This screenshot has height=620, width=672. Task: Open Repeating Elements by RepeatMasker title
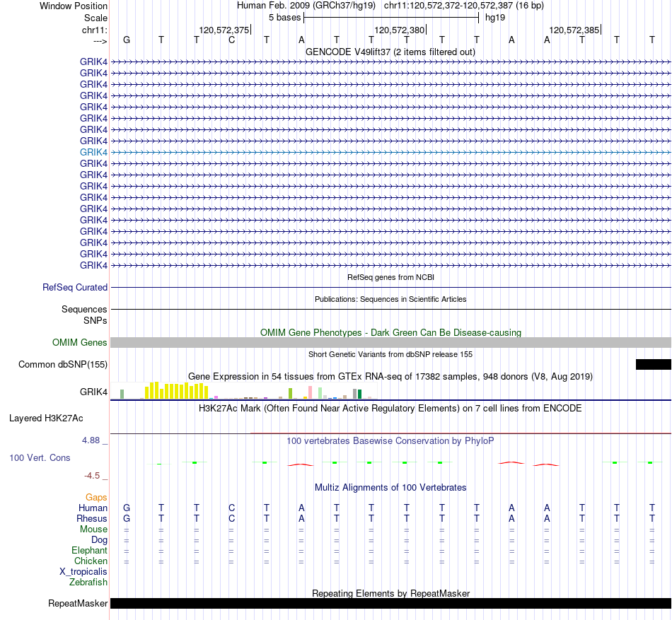[390, 593]
